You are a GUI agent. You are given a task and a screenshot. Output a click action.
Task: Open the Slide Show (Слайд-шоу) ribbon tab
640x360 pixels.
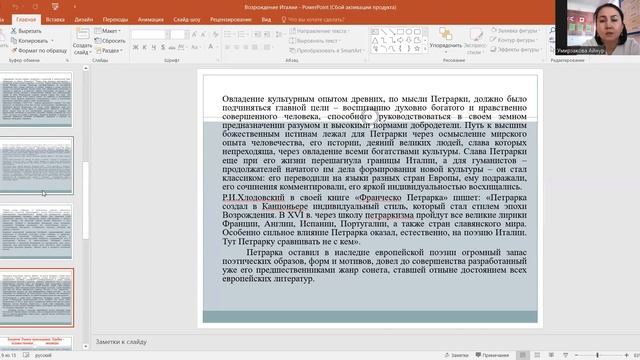point(187,20)
